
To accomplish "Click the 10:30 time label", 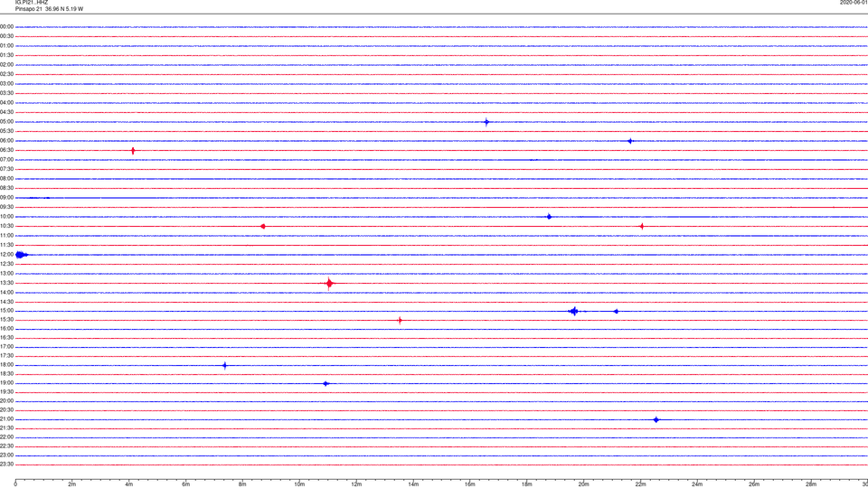I will click(x=6, y=226).
